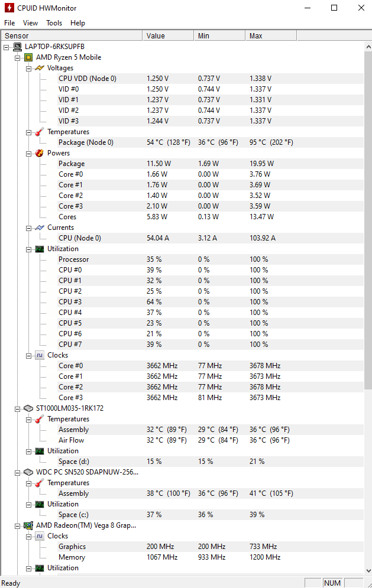Click the CPU Clocks icon

pos(40,355)
